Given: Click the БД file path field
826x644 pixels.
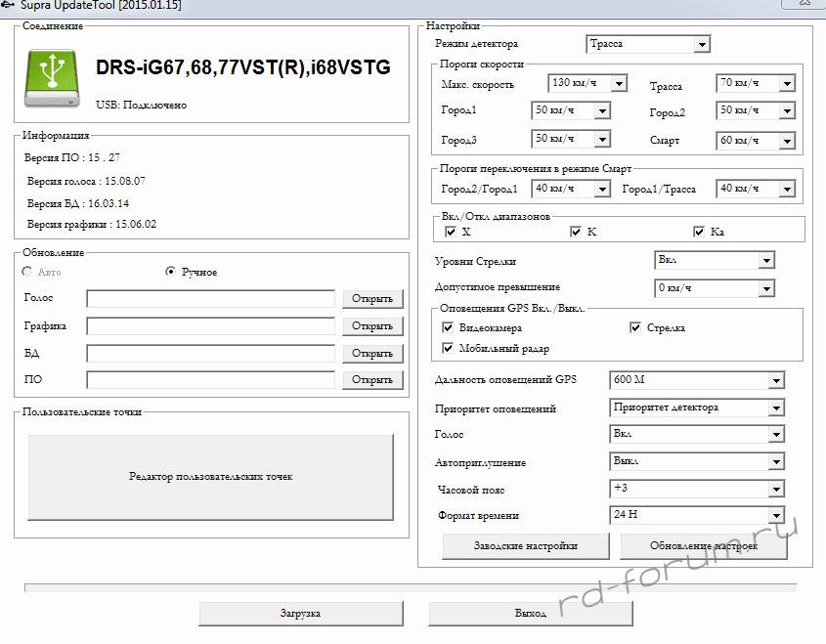Looking at the screenshot, I should [x=211, y=353].
